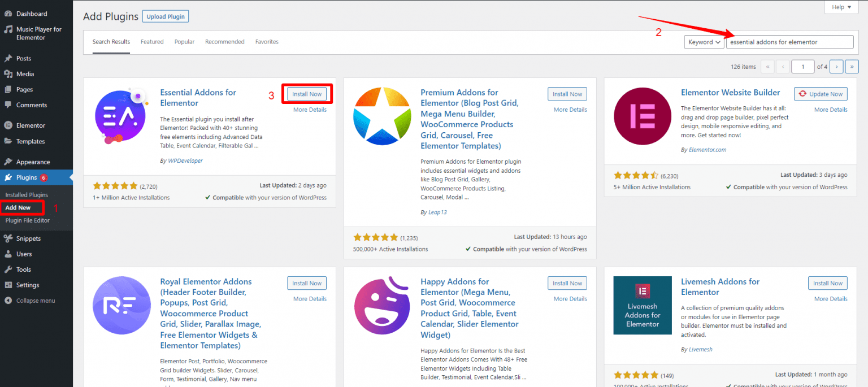
Task: Open Templates using the folder icon
Action: 8,141
